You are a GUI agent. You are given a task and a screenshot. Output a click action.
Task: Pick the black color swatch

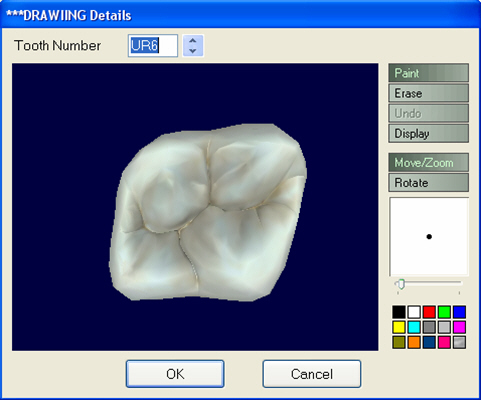tap(399, 312)
